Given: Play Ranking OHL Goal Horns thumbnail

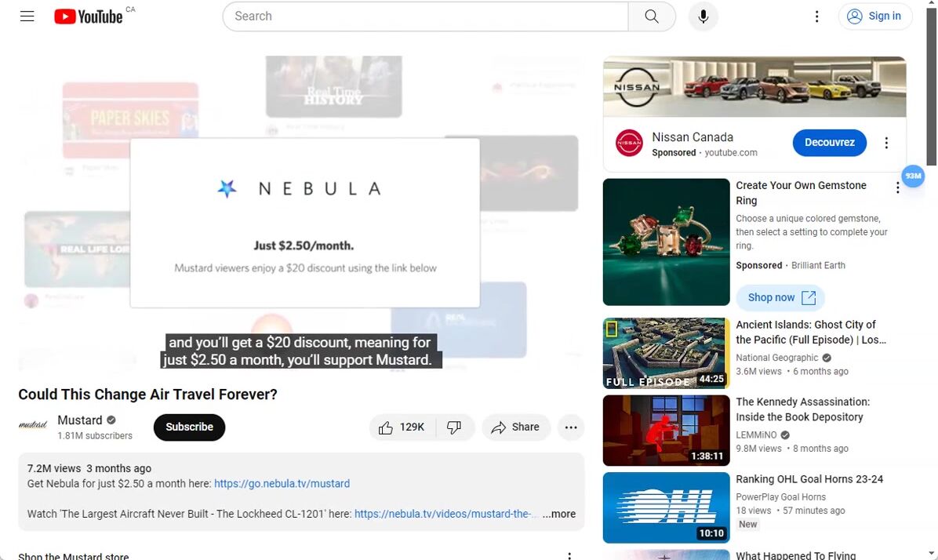Looking at the screenshot, I should coord(667,507).
